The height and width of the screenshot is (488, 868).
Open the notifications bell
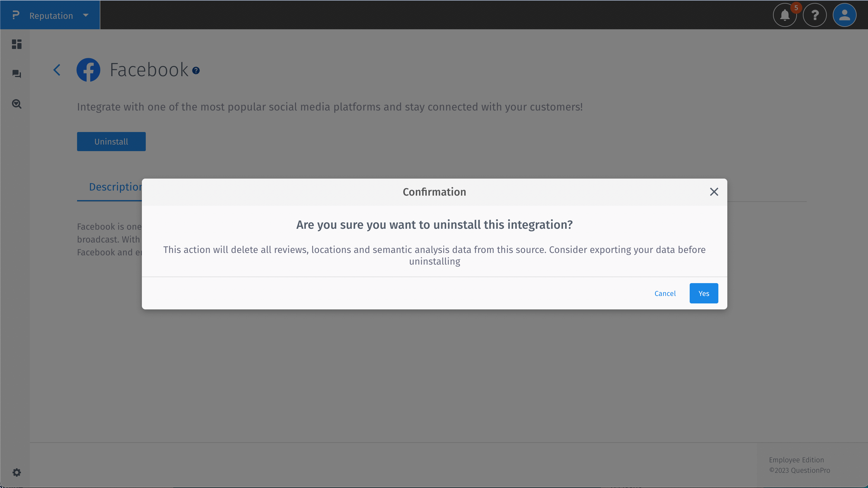[785, 15]
